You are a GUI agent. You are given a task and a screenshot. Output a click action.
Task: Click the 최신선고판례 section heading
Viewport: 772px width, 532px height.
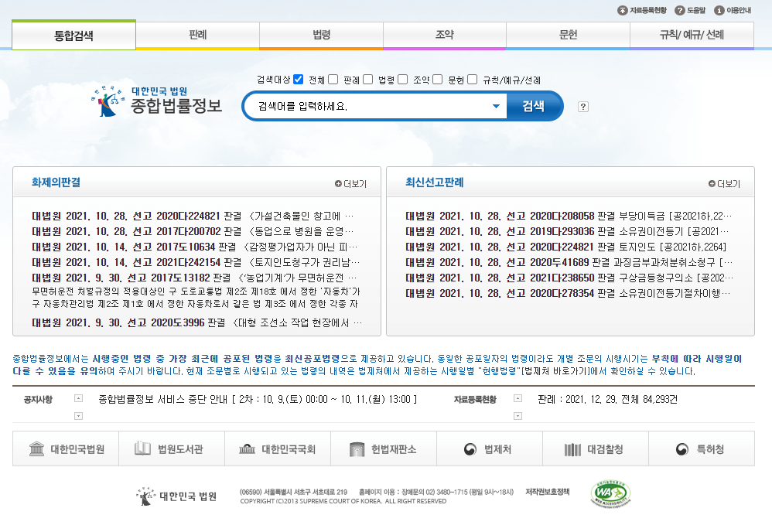(435, 182)
